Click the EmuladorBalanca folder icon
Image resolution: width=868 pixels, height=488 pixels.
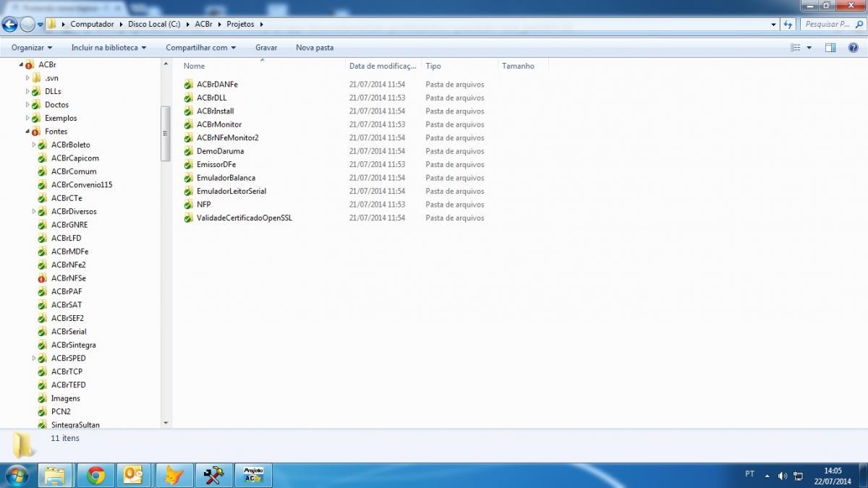(189, 178)
